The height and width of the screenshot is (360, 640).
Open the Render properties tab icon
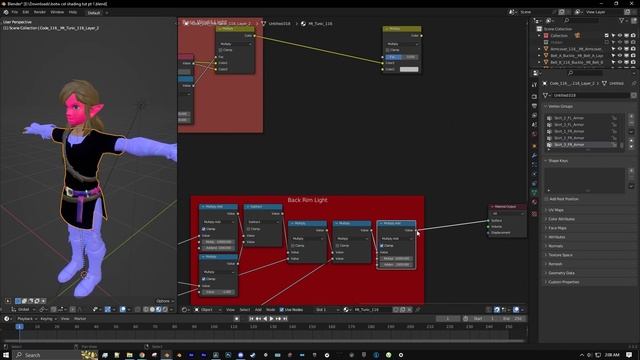point(535,96)
